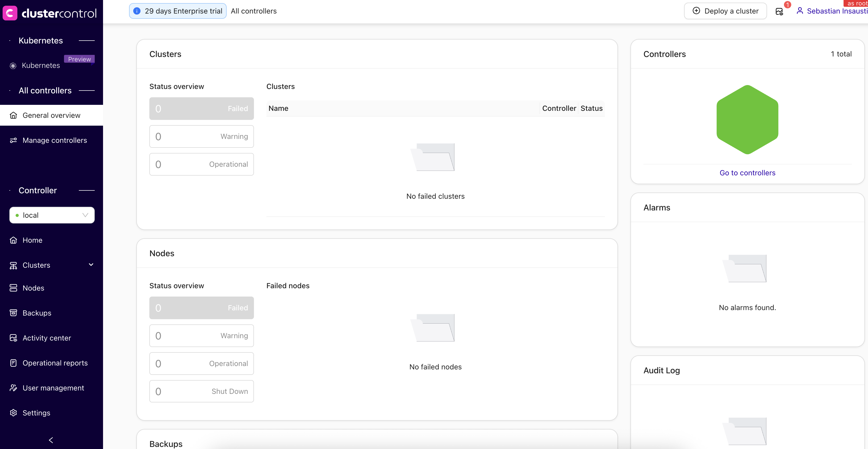Open the local controller dropdown

tap(52, 215)
